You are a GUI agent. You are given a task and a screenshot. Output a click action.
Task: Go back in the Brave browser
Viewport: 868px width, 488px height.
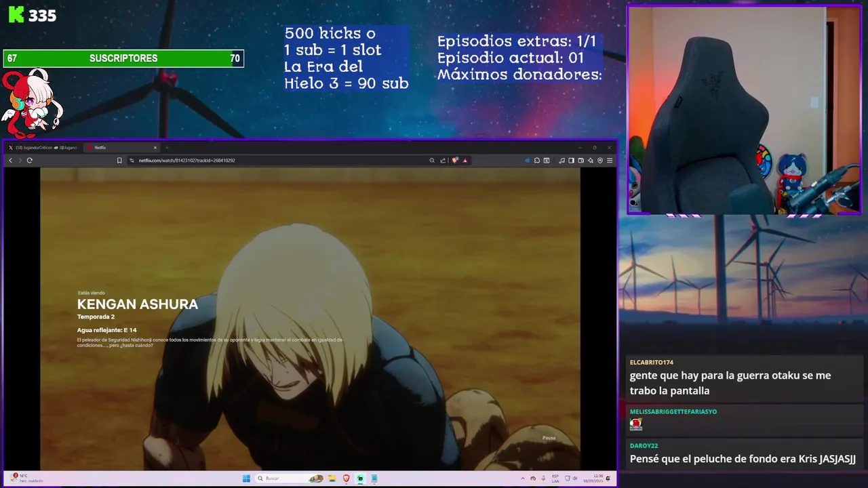coord(10,161)
